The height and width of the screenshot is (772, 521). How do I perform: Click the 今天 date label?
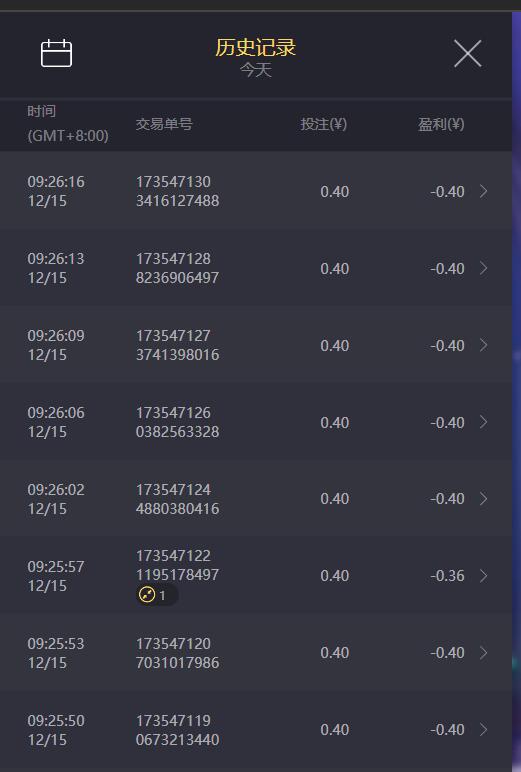pos(256,70)
